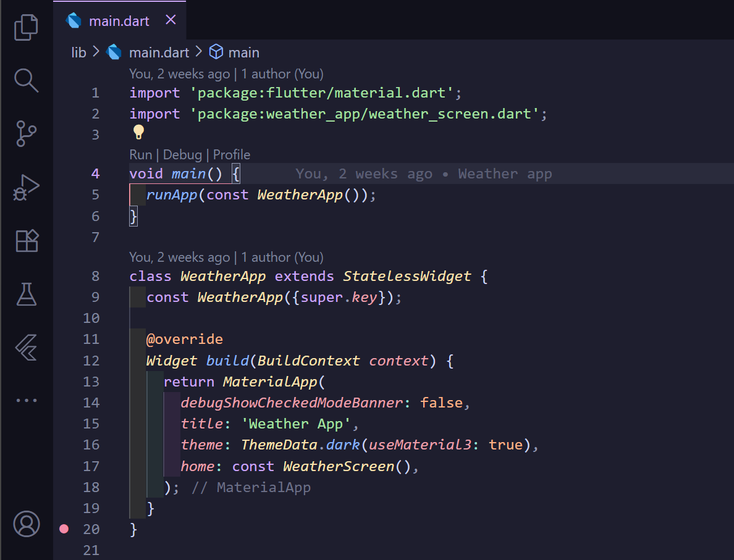The image size is (734, 560).
Task: Click the Profile CodeLens above main
Action: point(232,155)
